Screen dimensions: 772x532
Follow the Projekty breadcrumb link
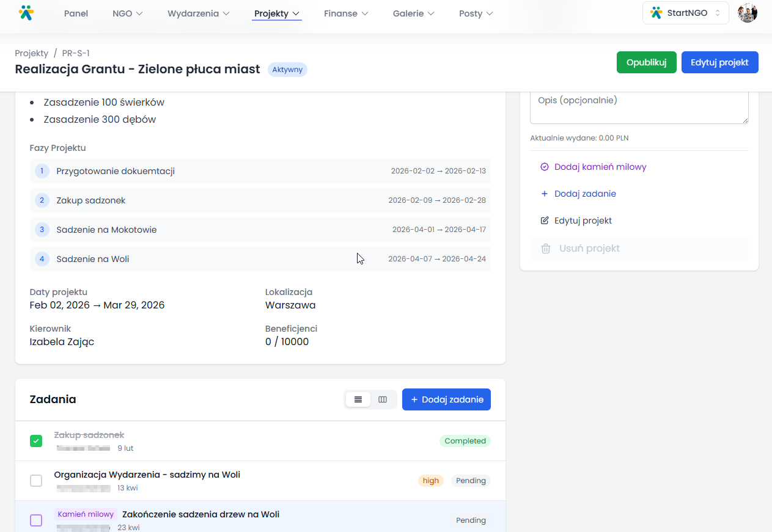(32, 53)
